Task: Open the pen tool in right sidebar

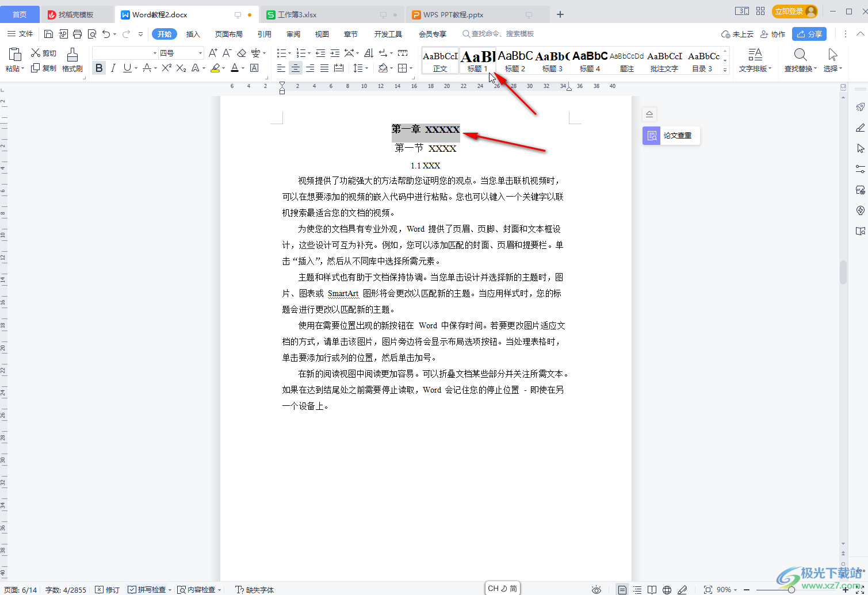Action: pos(861,128)
